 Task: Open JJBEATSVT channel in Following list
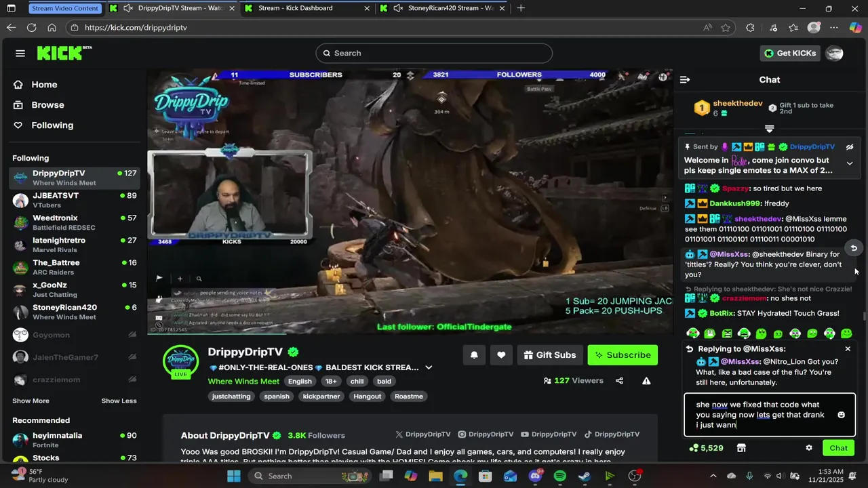click(x=75, y=200)
